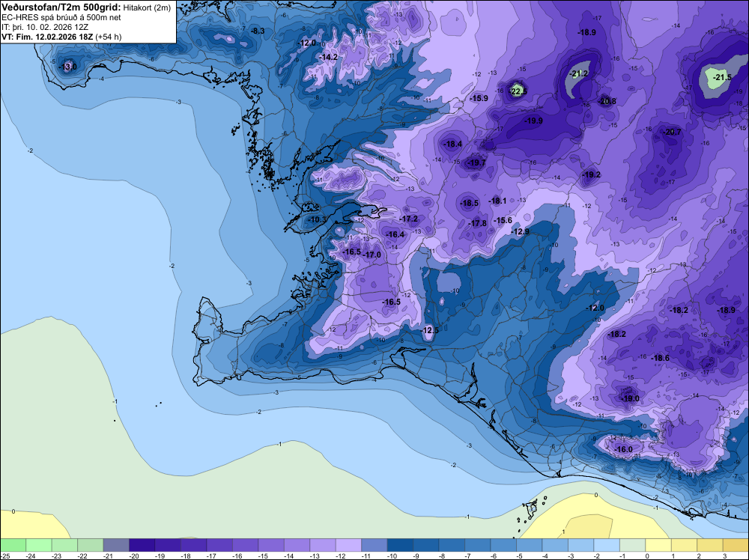The width and height of the screenshot is (749, 560).
Task: Click the -16.4 temperature label
Action: pos(395,234)
